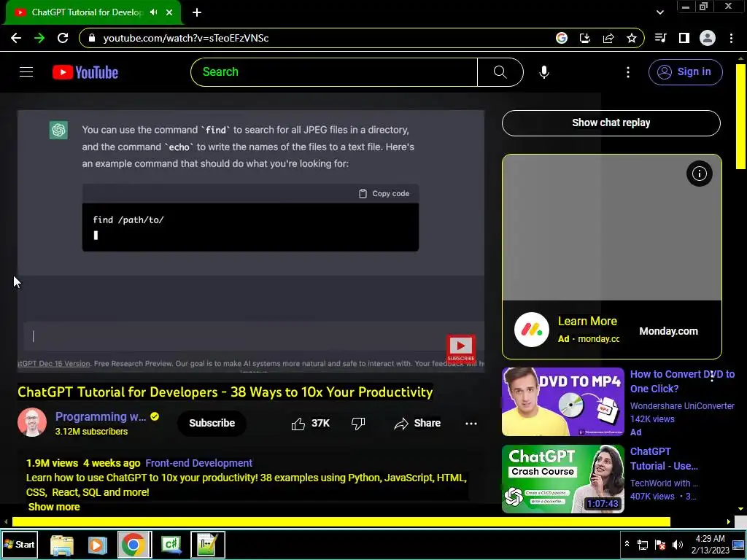
Task: Click the magnifier search button
Action: (x=500, y=72)
